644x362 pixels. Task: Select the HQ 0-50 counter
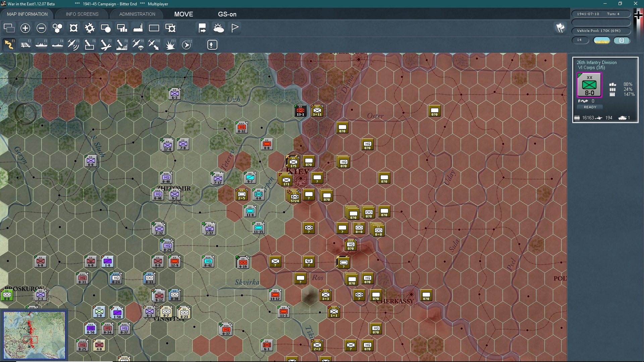[x=91, y=328]
